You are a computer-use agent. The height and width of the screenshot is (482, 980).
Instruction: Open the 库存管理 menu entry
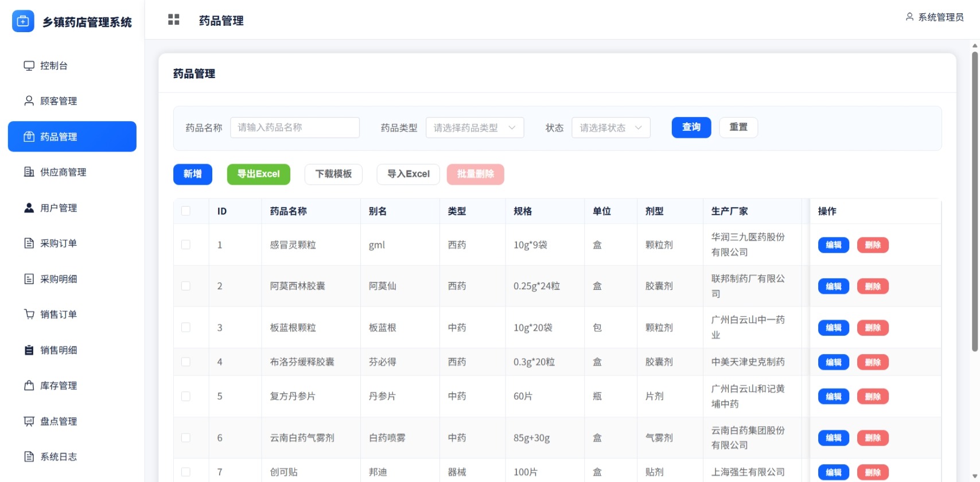[x=72, y=386]
